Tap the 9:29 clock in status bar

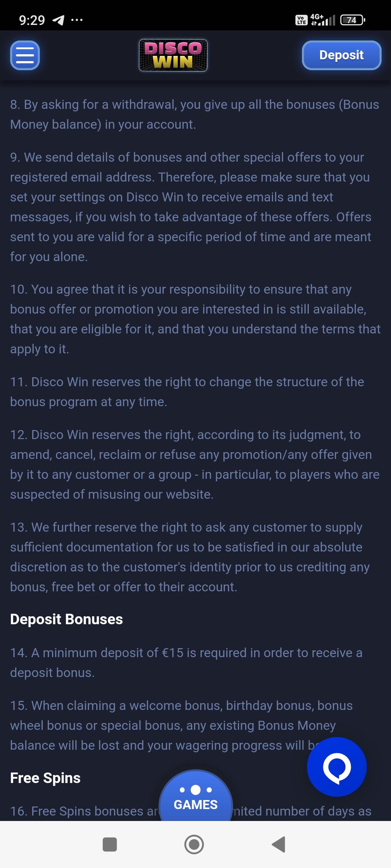click(x=32, y=20)
